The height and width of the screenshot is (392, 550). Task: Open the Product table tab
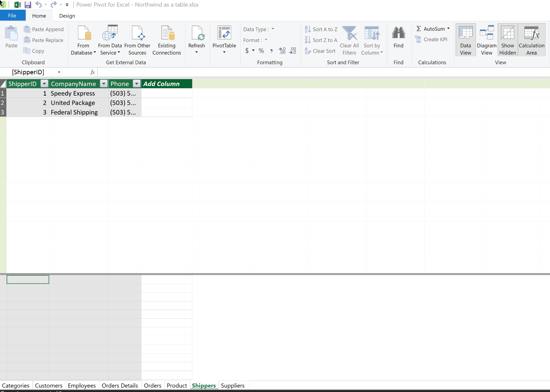tap(177, 385)
